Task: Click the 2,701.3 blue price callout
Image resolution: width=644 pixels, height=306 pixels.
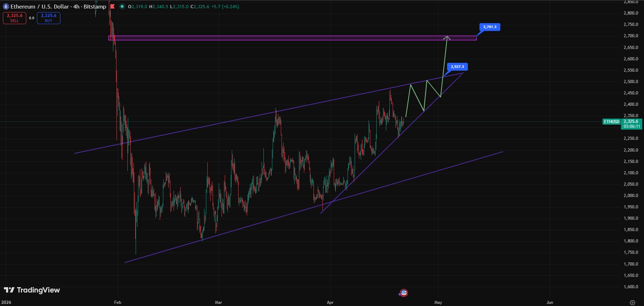Action: tap(490, 27)
